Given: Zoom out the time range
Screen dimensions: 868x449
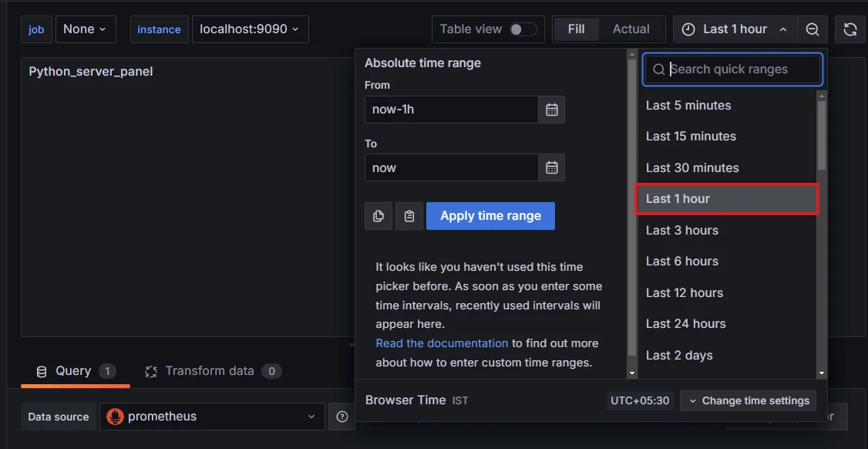Looking at the screenshot, I should coord(812,29).
